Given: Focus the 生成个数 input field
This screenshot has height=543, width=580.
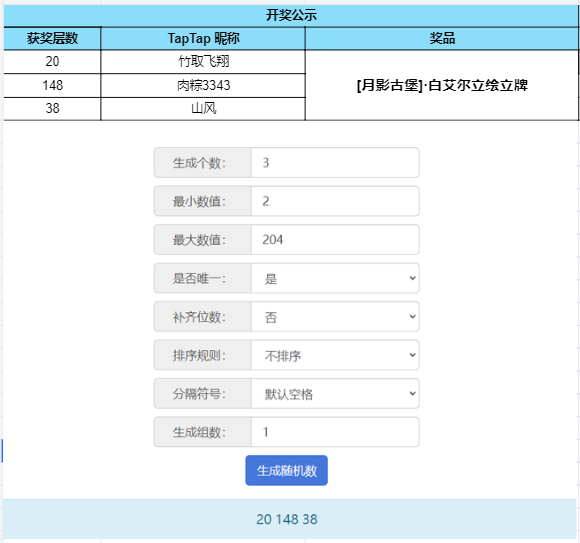Looking at the screenshot, I should coord(335,163).
